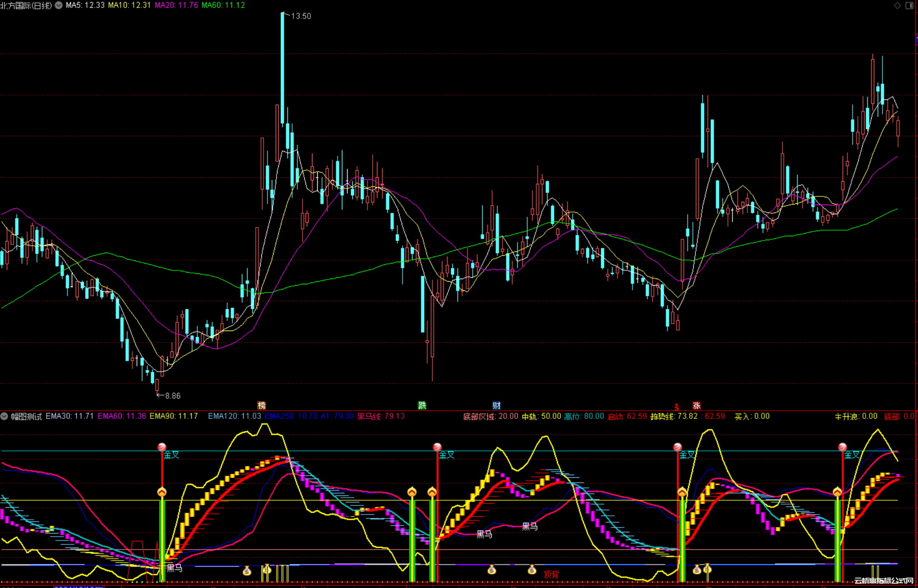Toggle the right side panel icon

(x=909, y=5)
